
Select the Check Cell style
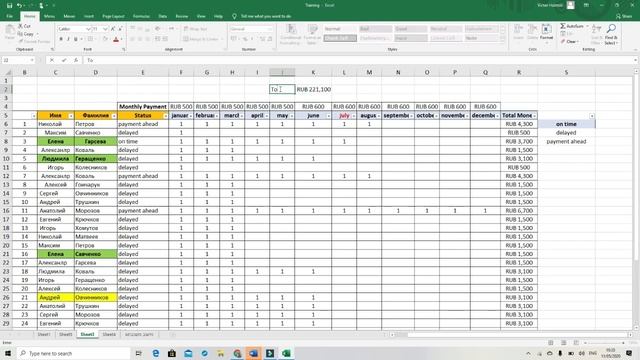(340, 38)
